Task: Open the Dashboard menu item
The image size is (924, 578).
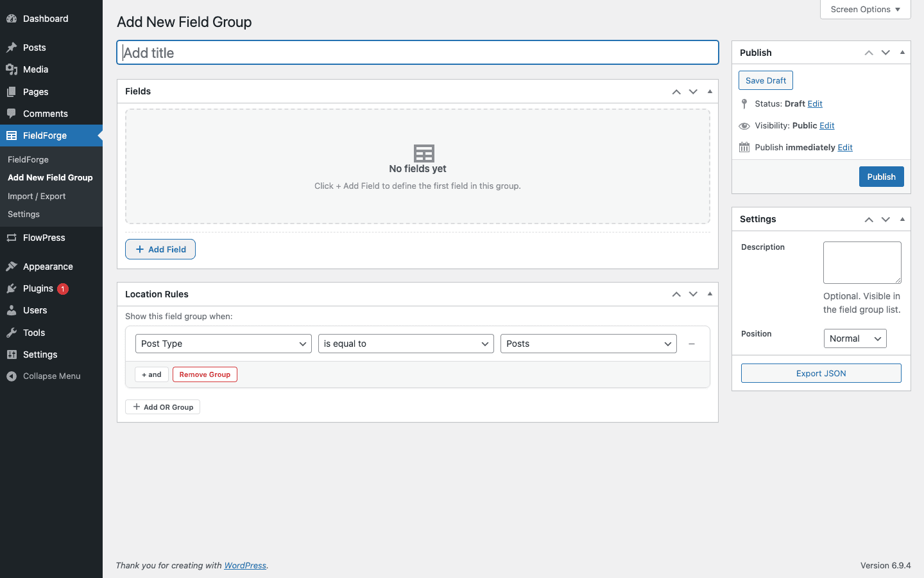Action: (51, 19)
